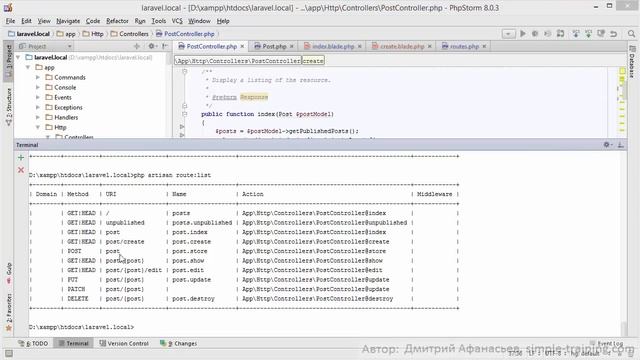Open the run configuration dropdown
The height and width of the screenshot is (360, 640).
click(x=508, y=34)
